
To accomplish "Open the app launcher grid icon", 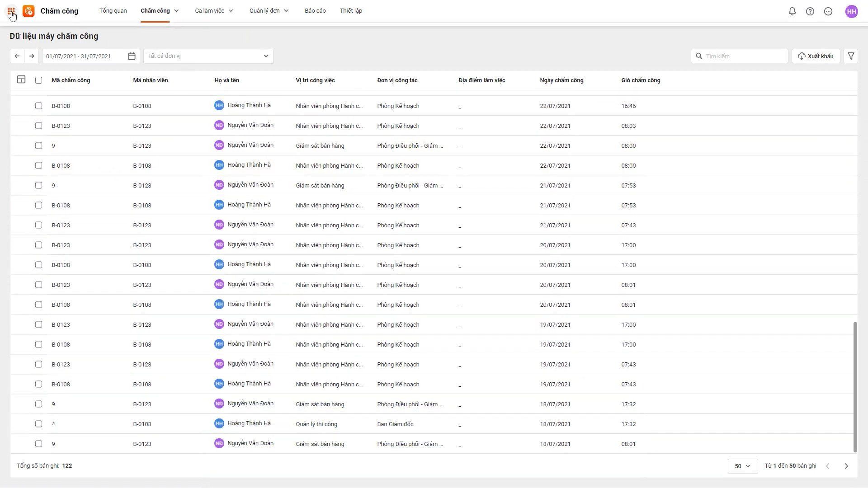I will tap(11, 11).
